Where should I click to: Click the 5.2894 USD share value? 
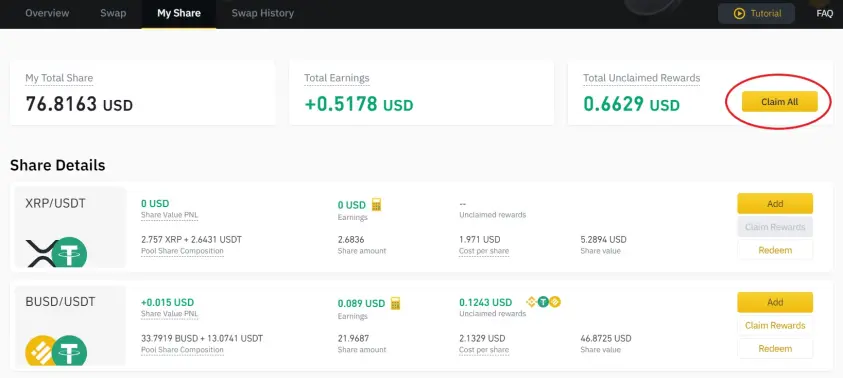[603, 240]
